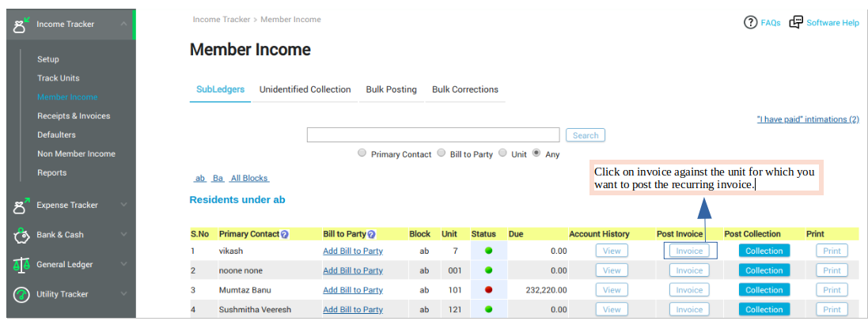Click the General Ledger scales icon
The width and height of the screenshot is (868, 321).
pyautogui.click(x=21, y=265)
